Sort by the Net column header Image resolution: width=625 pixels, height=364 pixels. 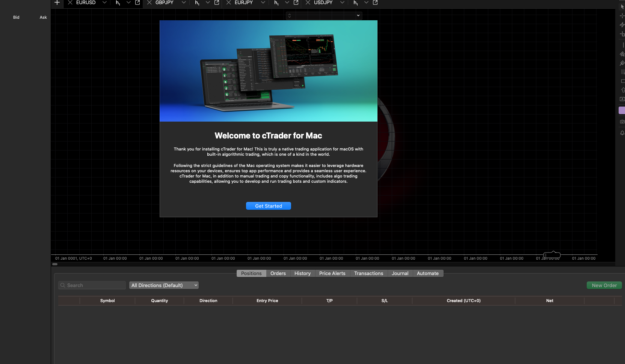coord(550,301)
